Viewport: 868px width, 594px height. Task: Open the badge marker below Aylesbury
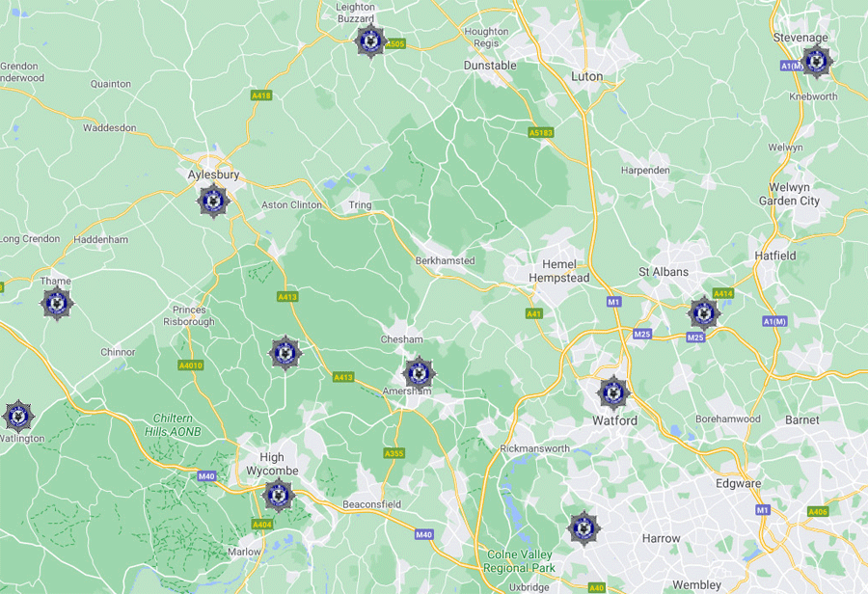click(213, 201)
